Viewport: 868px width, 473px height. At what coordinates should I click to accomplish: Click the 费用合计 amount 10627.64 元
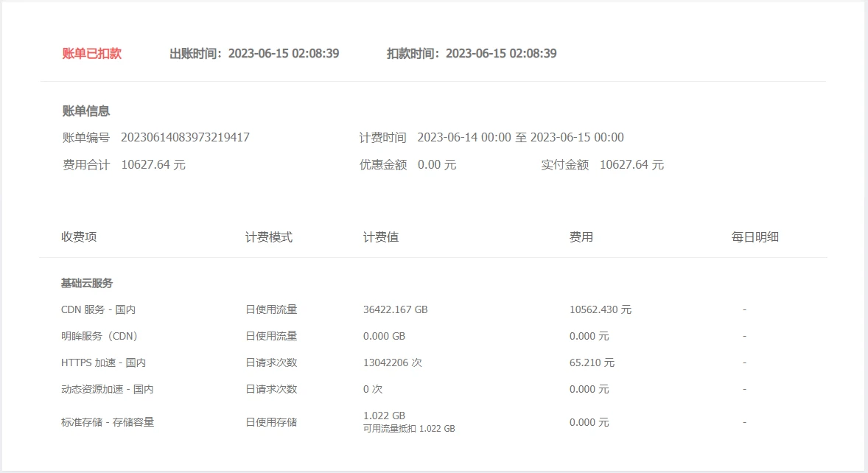tap(153, 165)
